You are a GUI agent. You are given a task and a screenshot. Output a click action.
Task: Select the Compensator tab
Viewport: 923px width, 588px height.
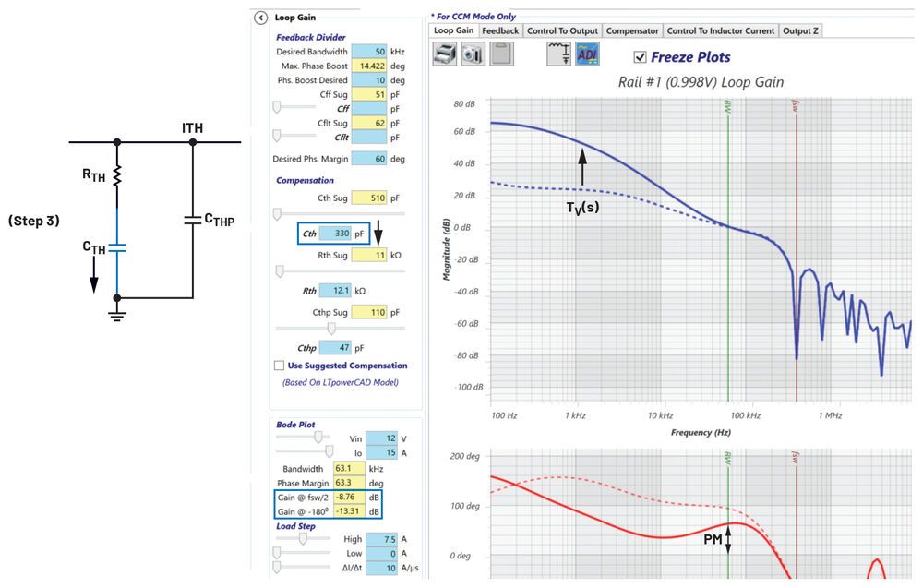(x=632, y=30)
